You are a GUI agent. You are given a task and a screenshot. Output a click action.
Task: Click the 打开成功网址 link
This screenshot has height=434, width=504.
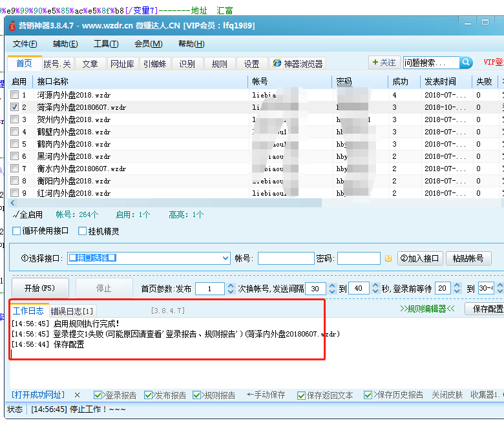[38, 395]
